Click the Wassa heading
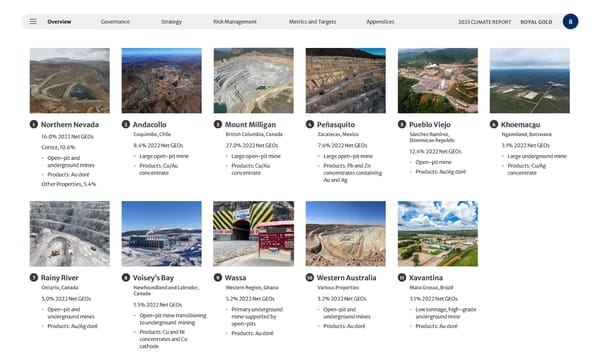This screenshot has width=600, height=364. (x=235, y=277)
